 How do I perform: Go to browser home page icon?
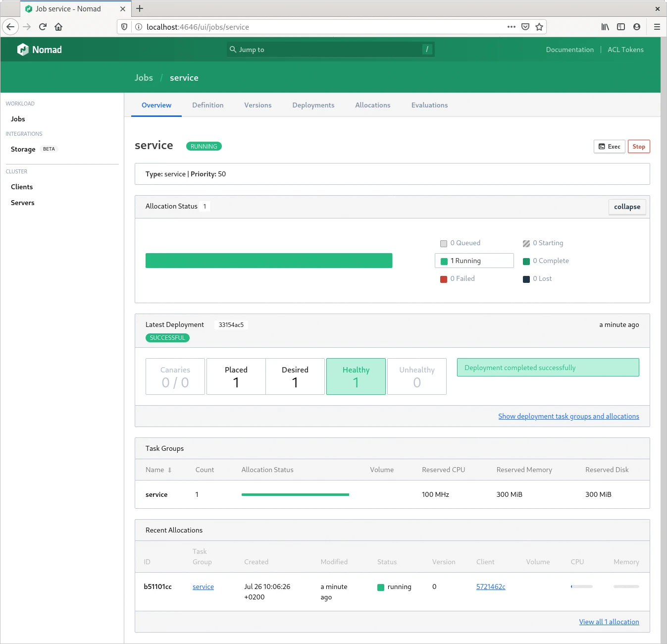(x=58, y=27)
